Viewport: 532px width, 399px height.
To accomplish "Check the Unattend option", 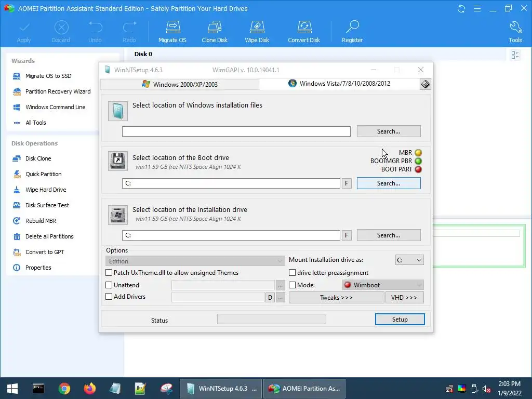I will click(x=109, y=285).
